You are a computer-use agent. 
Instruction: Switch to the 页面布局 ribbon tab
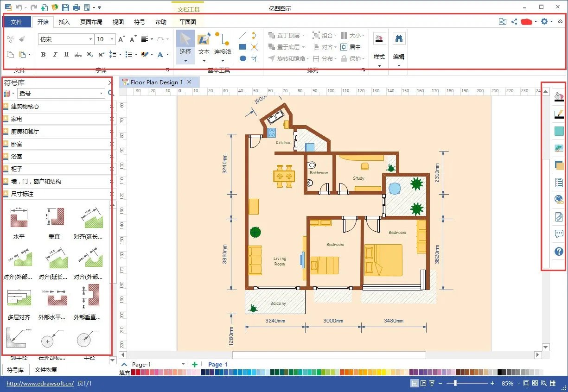point(91,22)
